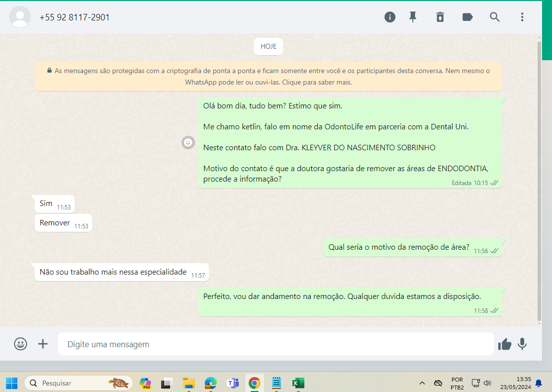The height and width of the screenshot is (392, 552).
Task: Change POR PTB2 keyboard language
Action: tap(457, 383)
